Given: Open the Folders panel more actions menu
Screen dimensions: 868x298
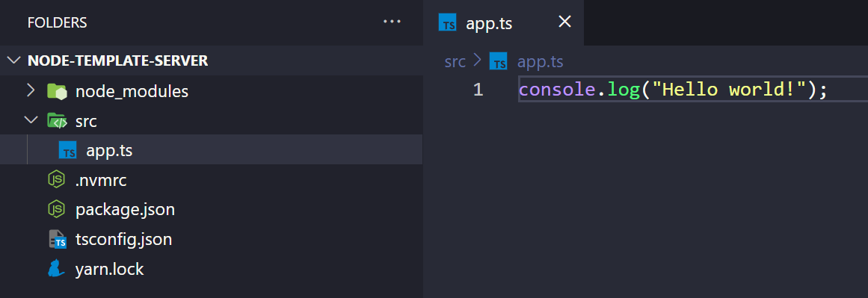Looking at the screenshot, I should pos(392,22).
